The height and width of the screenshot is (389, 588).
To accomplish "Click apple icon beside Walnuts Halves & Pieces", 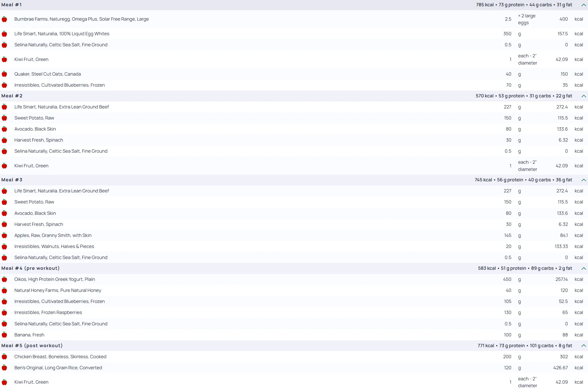I will tap(4, 246).
